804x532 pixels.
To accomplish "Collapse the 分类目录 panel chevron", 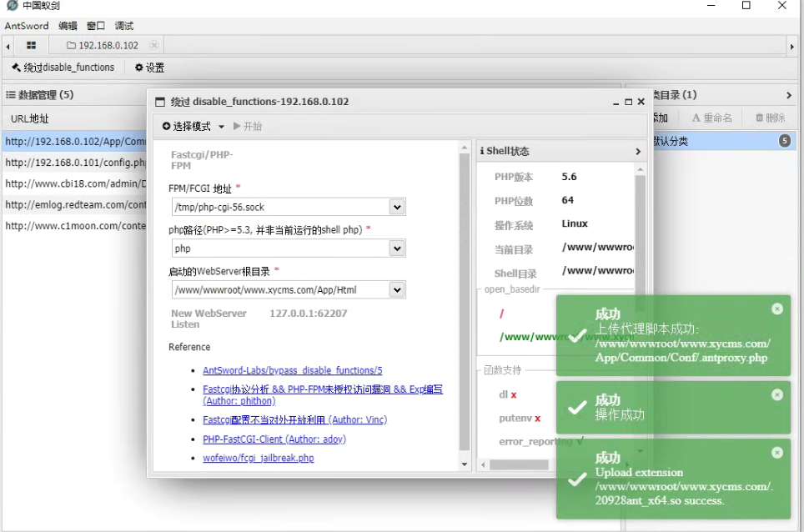I will pyautogui.click(x=789, y=95).
